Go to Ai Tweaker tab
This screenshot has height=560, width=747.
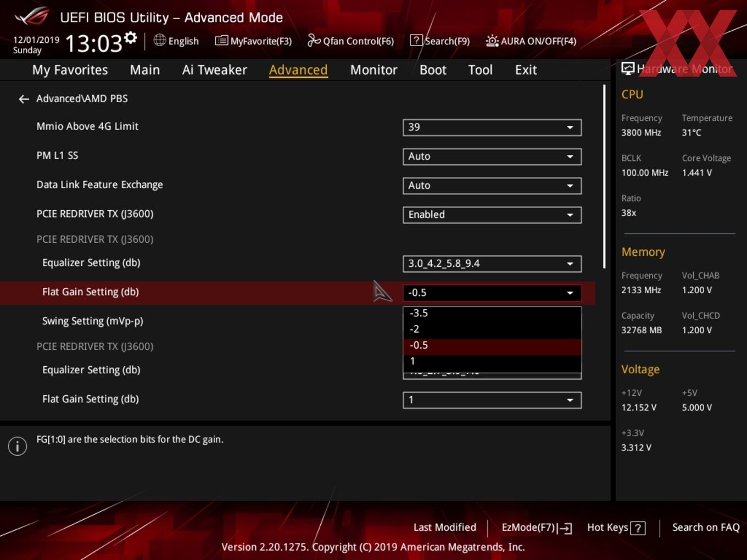(x=215, y=70)
